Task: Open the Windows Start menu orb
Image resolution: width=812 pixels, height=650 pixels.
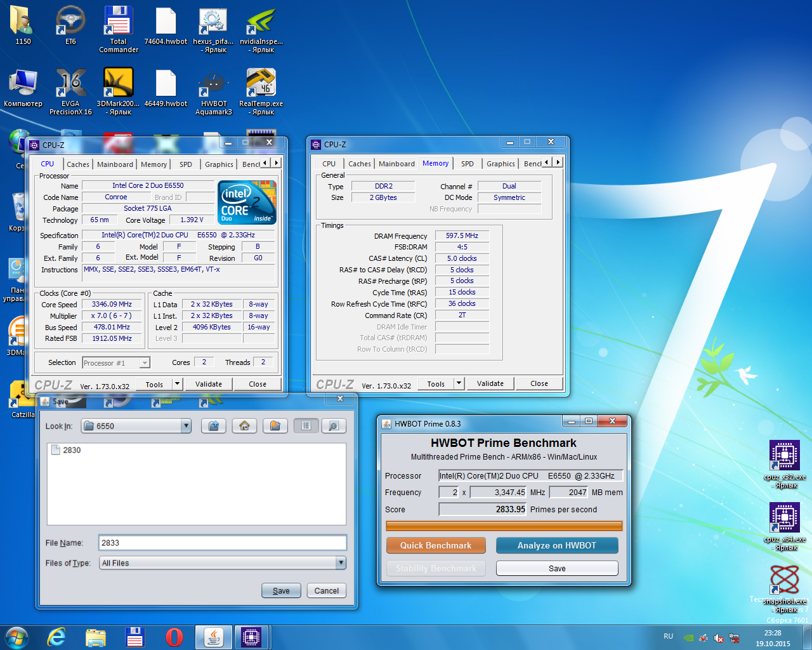Action: (x=16, y=637)
